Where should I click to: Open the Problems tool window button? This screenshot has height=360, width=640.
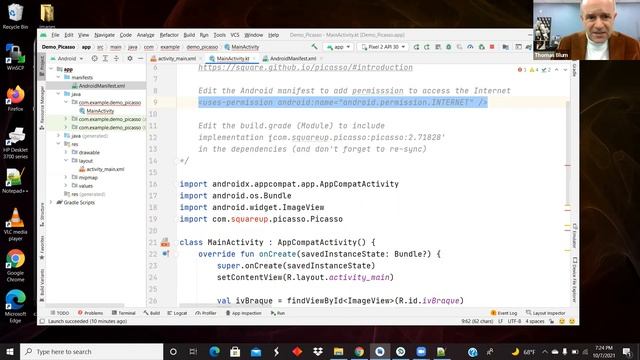90,313
